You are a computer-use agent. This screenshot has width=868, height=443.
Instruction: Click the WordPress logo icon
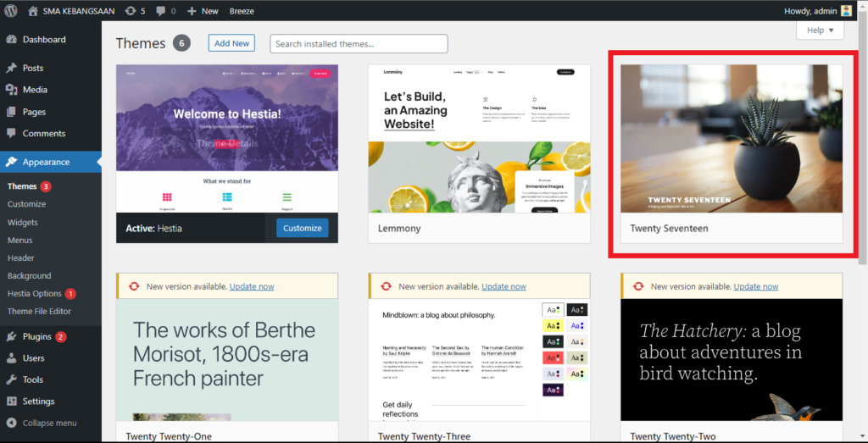[11, 10]
